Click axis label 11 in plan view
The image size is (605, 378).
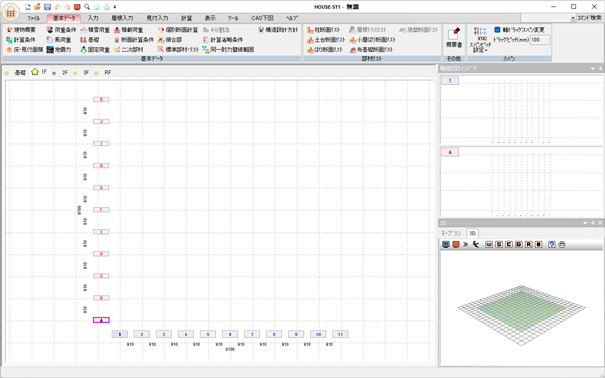340,334
